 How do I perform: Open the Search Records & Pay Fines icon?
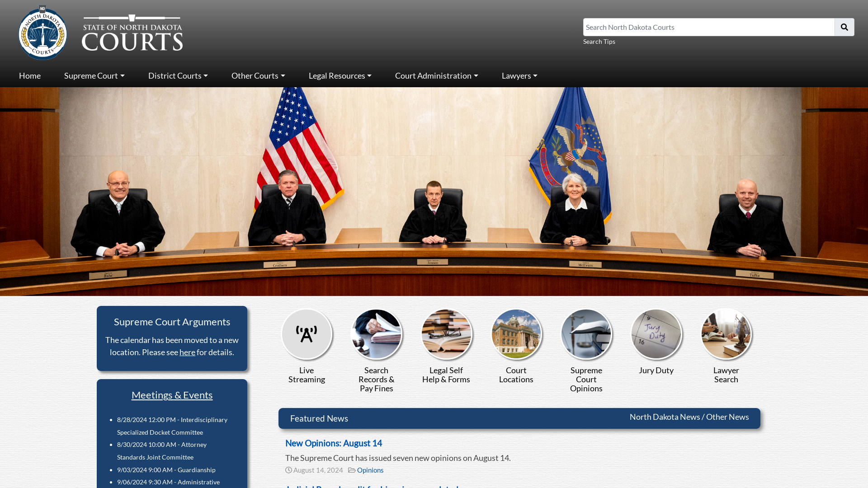pos(376,334)
